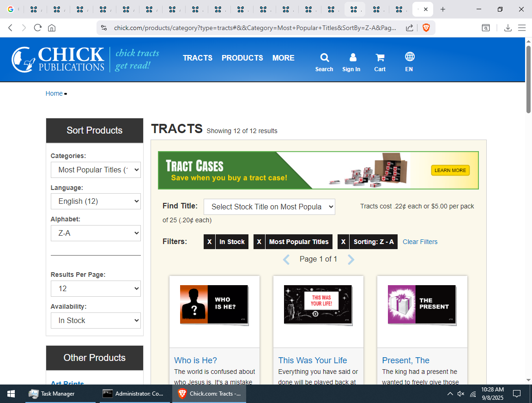Viewport: 532px width, 403px height.
Task: Expand the Language dropdown
Action: pos(96,201)
